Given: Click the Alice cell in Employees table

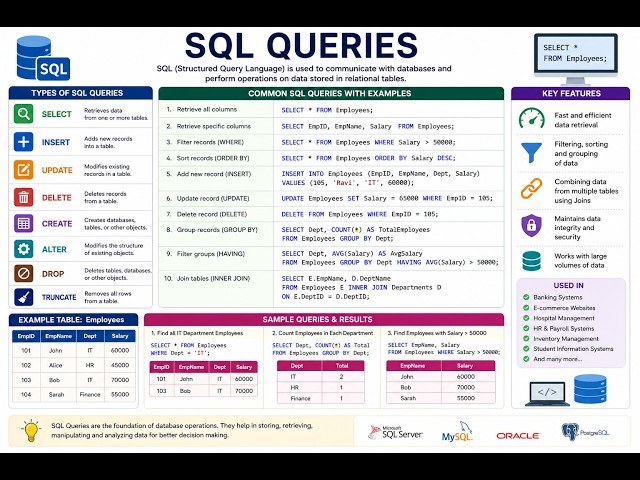Looking at the screenshot, I should pyautogui.click(x=56, y=365).
